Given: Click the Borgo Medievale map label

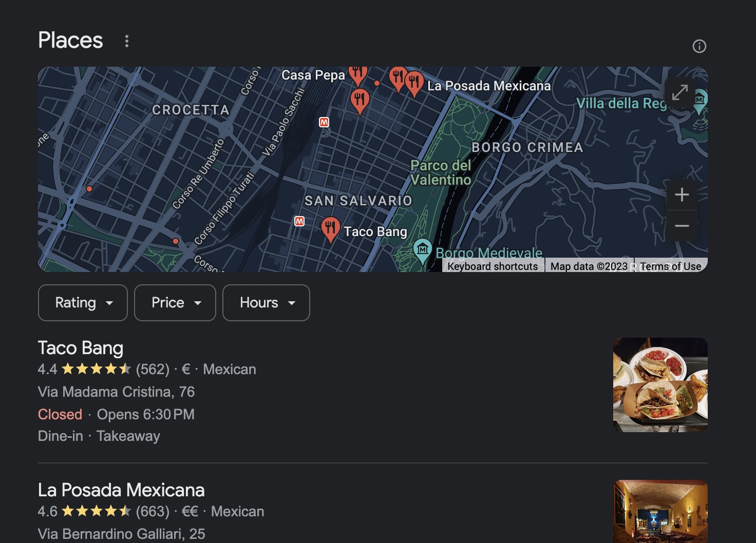Looking at the screenshot, I should [x=489, y=253].
